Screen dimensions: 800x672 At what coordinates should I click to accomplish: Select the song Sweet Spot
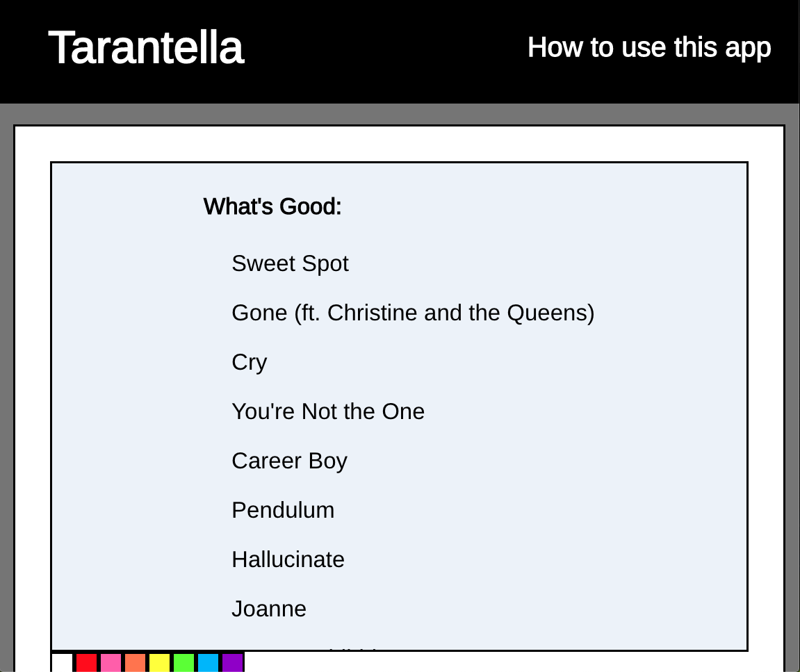[x=290, y=264]
